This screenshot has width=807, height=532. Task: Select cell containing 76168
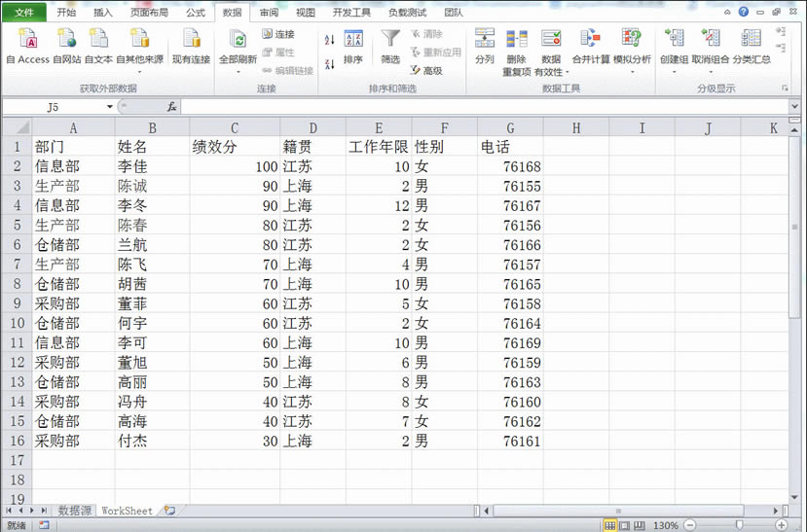[x=510, y=166]
